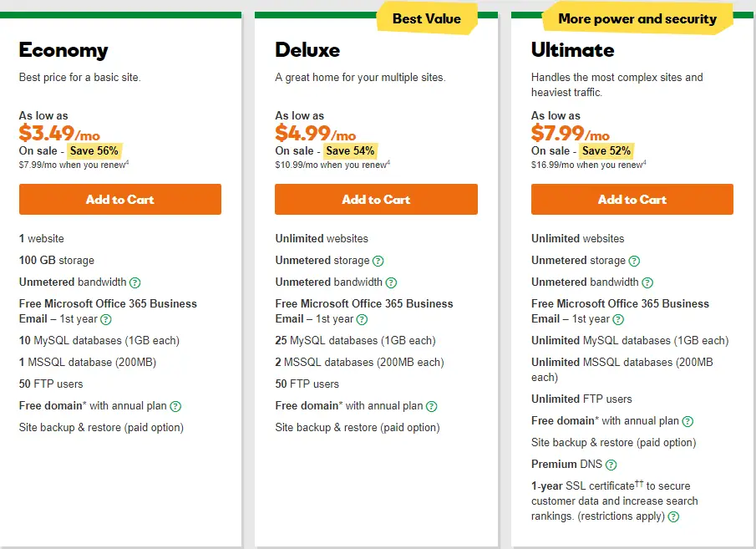756x549 pixels.
Task: Open help icon for SSL certificate restrictions
Action: click(673, 516)
